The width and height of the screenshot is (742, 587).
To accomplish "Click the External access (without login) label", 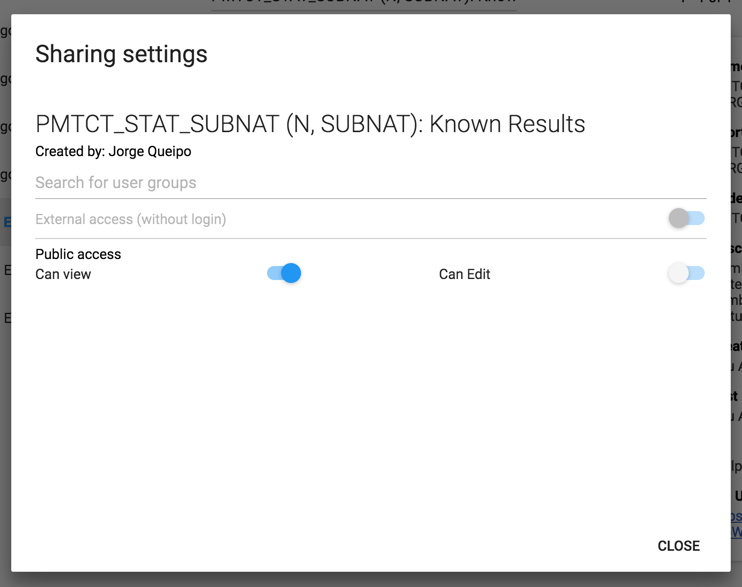I will (131, 219).
